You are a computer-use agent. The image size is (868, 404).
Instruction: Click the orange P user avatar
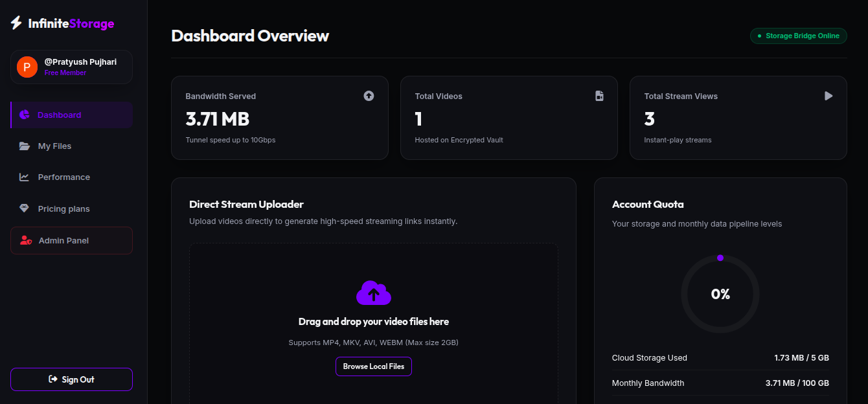27,67
